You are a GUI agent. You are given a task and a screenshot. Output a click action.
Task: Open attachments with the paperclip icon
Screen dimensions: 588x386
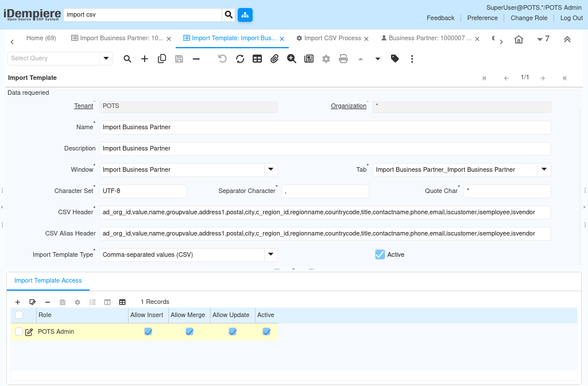tap(274, 59)
